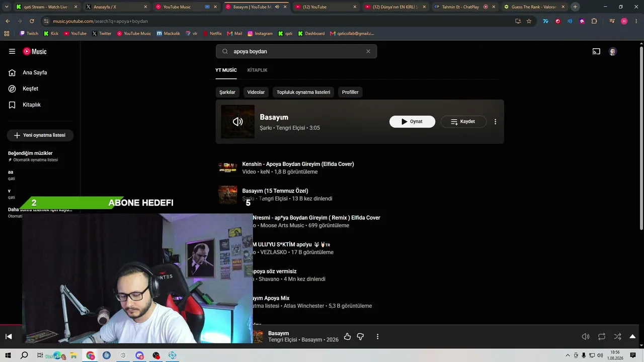The width and height of the screenshot is (644, 362).
Task: Bookmark this page with the star
Action: pos(529,21)
